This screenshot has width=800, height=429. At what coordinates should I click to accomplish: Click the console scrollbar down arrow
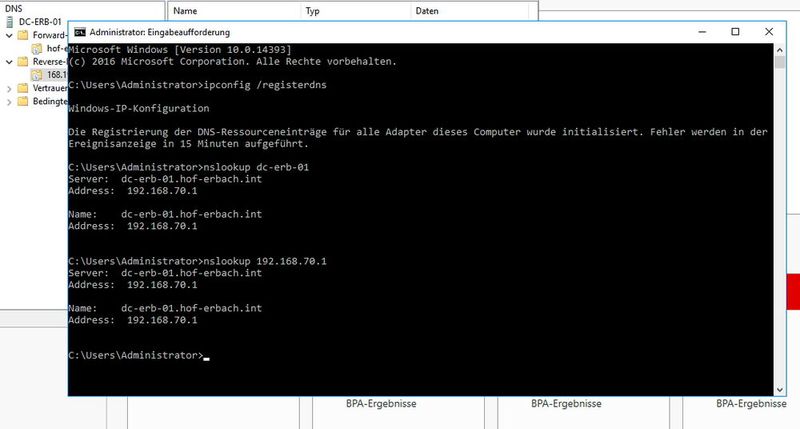point(780,390)
